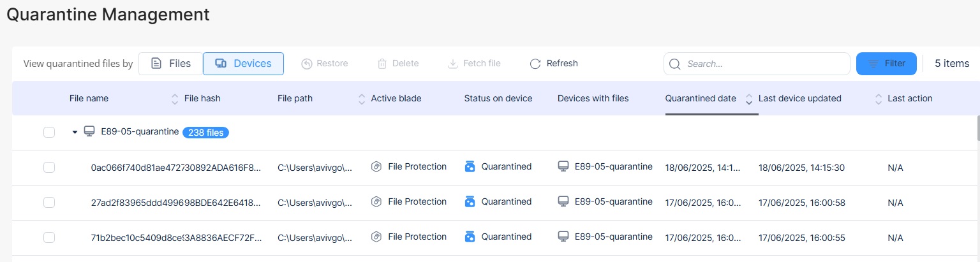Click the computer icon beside E89-05-quarantine group

(x=89, y=131)
